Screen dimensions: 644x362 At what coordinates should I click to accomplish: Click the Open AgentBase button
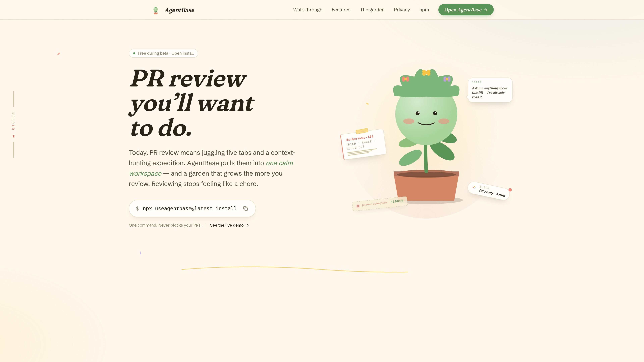tap(466, 10)
